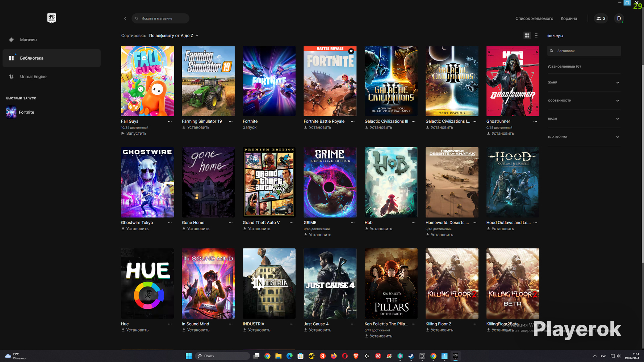This screenshot has height=362, width=644.
Task: Open options menu for In Sound Mind
Action: (x=231, y=324)
